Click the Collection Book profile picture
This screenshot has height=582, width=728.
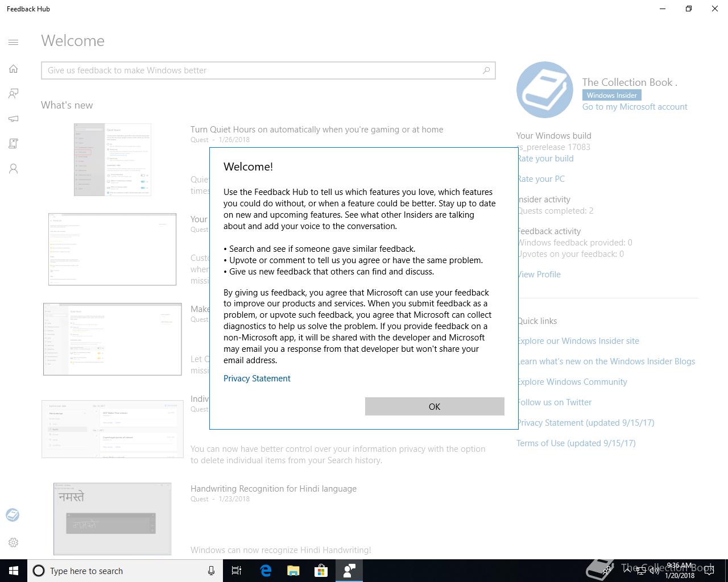click(x=544, y=90)
